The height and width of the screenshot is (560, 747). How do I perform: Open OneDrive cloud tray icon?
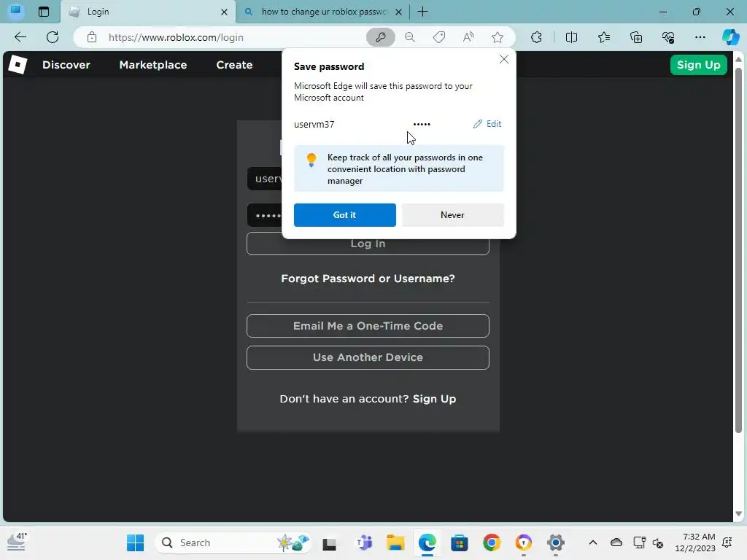[616, 542]
